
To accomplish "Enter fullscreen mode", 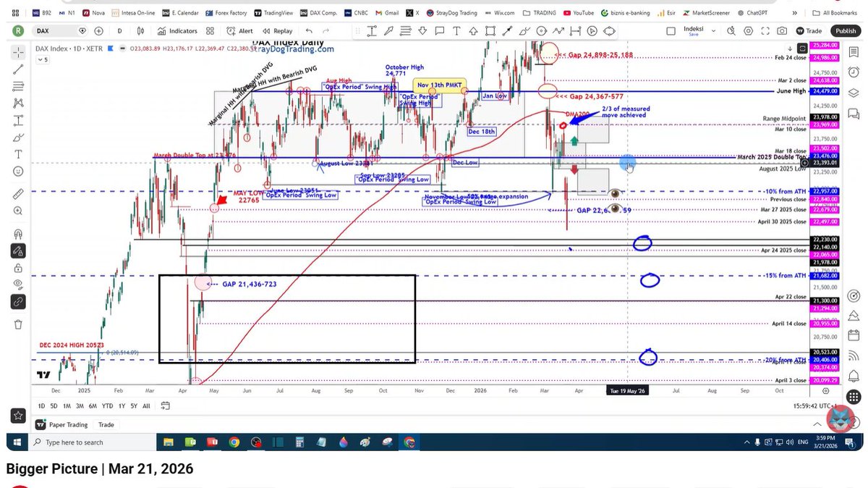I will 764,31.
